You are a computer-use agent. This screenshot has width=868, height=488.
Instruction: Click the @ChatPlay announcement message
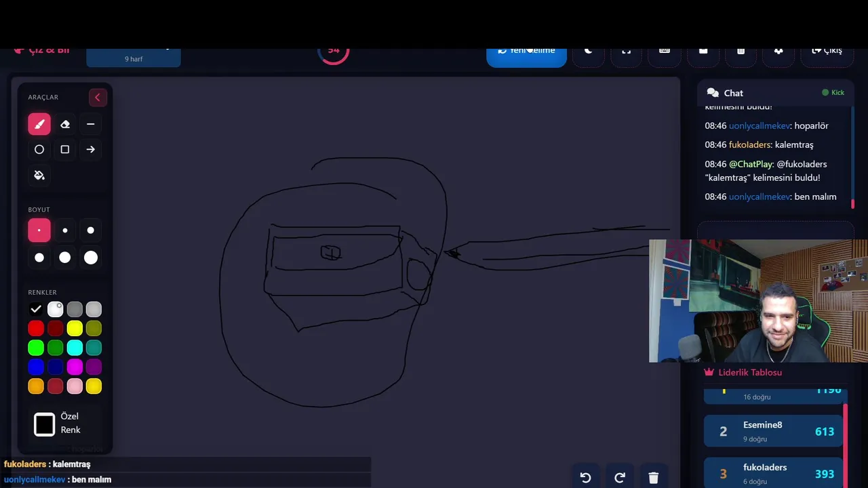(x=766, y=171)
